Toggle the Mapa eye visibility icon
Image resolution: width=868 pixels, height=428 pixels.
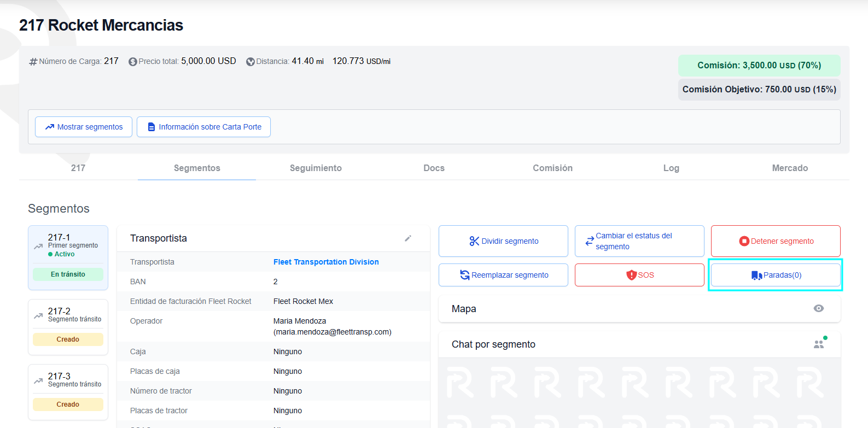point(818,308)
